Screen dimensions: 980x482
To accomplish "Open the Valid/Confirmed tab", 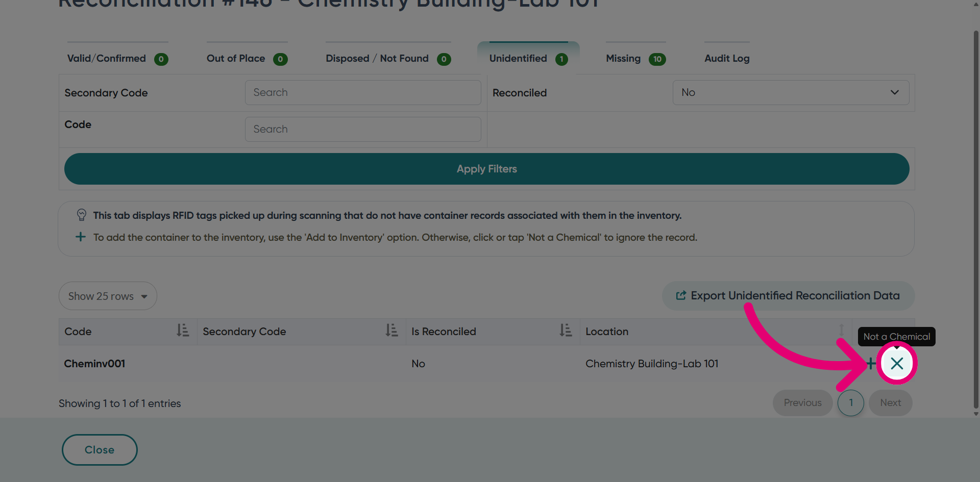I will [117, 58].
